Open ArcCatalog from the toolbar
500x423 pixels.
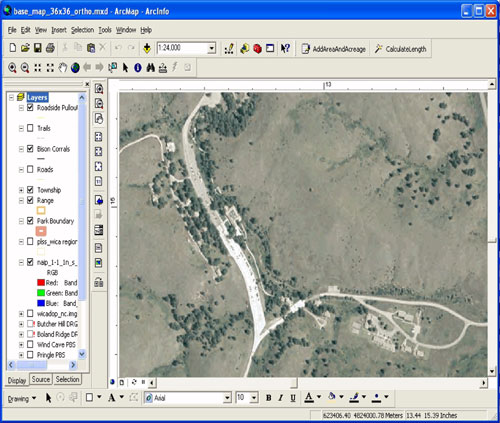point(245,49)
